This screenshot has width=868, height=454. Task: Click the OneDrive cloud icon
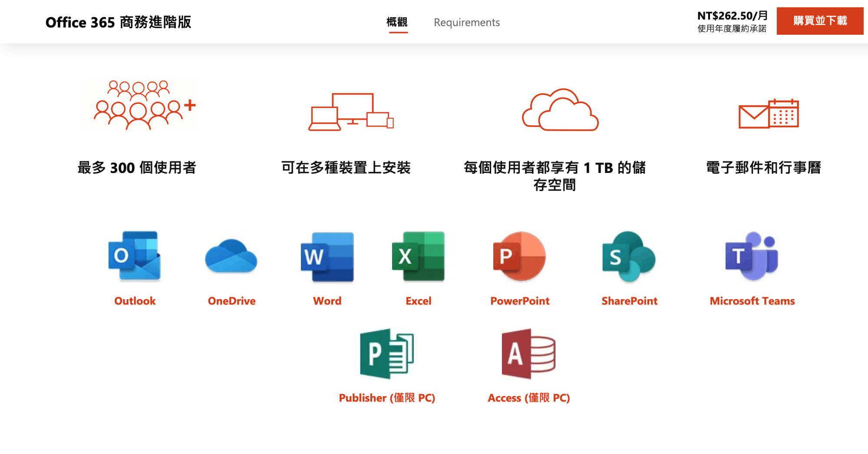pos(231,256)
